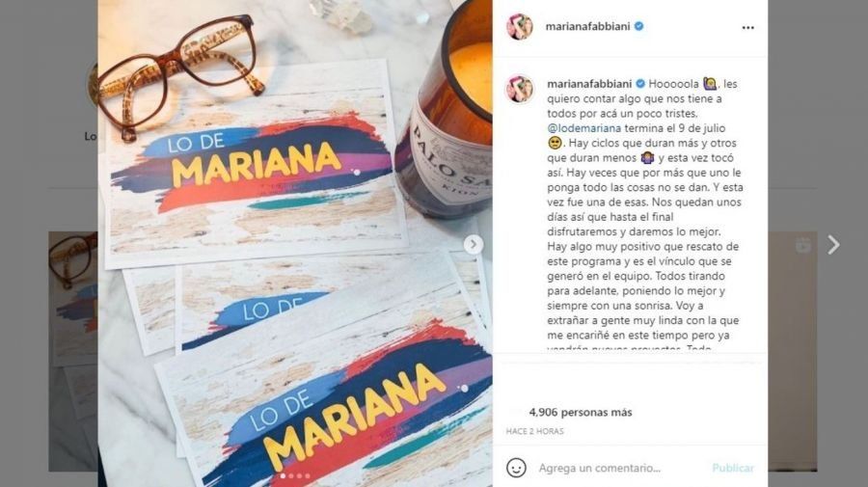Open the @lodemariana mention link

(584, 128)
